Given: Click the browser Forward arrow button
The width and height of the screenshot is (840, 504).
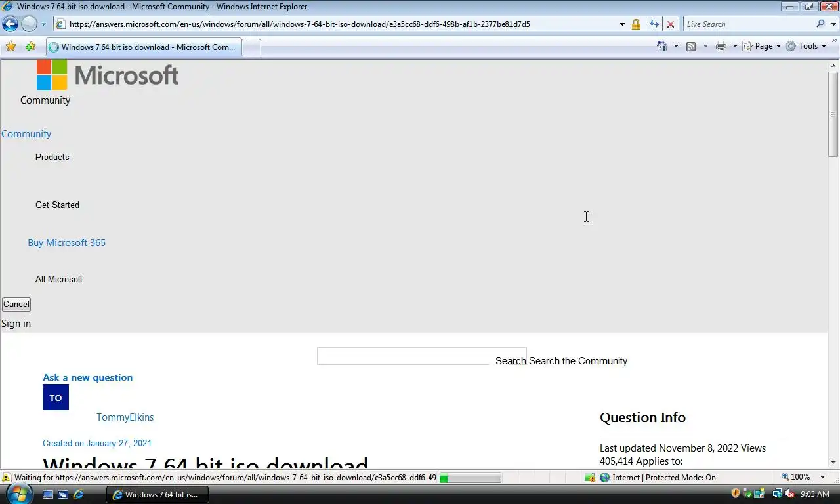Looking at the screenshot, I should click(29, 24).
